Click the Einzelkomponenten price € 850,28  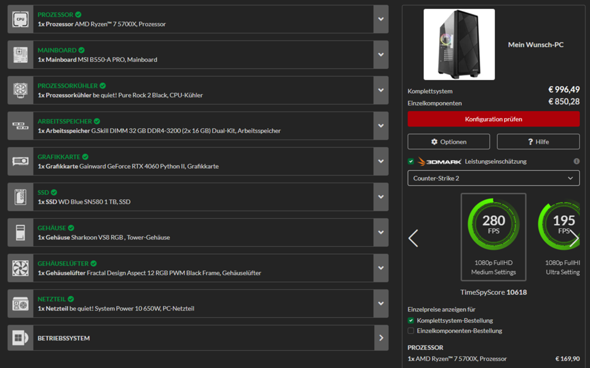coord(564,102)
